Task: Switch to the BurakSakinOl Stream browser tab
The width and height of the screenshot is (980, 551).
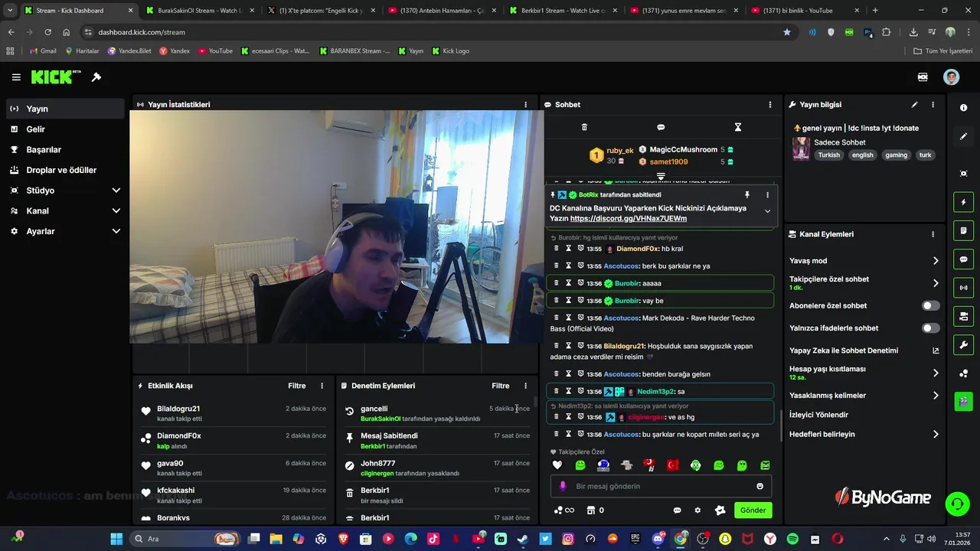Action: point(199,11)
